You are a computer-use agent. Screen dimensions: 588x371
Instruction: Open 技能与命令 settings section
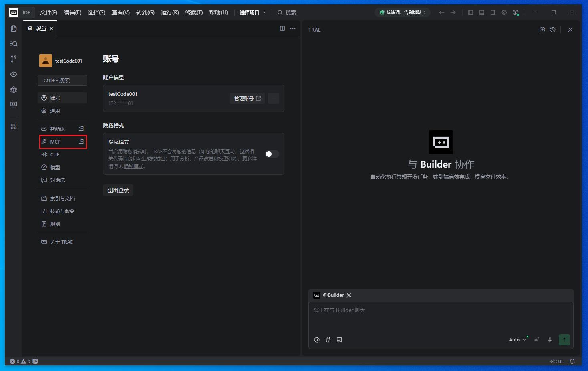(x=62, y=211)
